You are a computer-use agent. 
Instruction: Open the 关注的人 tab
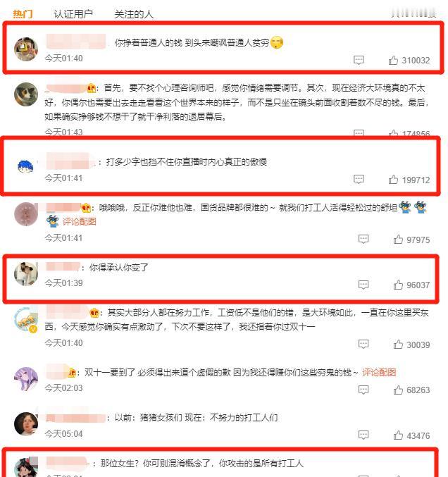pos(134,13)
